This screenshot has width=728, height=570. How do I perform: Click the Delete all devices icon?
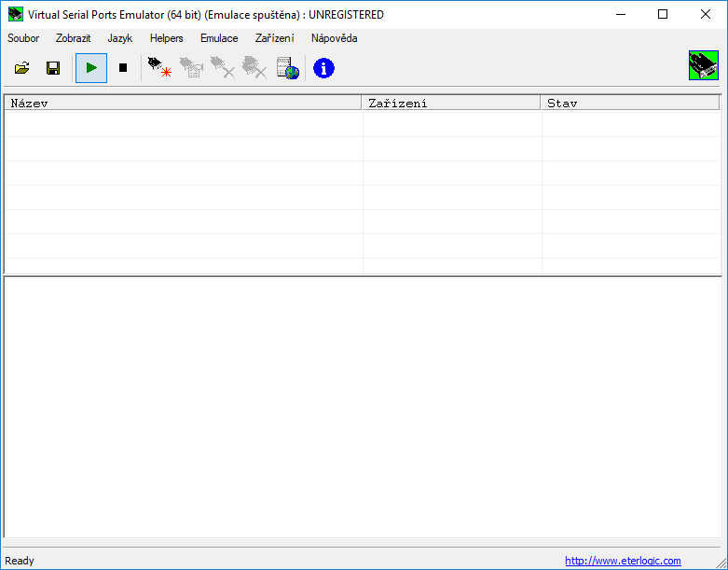coord(254,68)
